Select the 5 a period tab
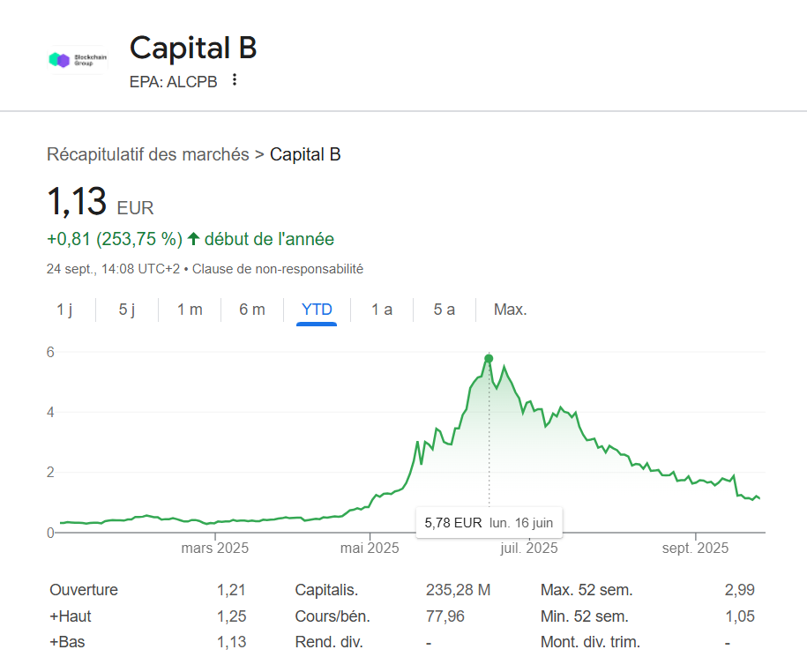The image size is (807, 672). pyautogui.click(x=443, y=310)
